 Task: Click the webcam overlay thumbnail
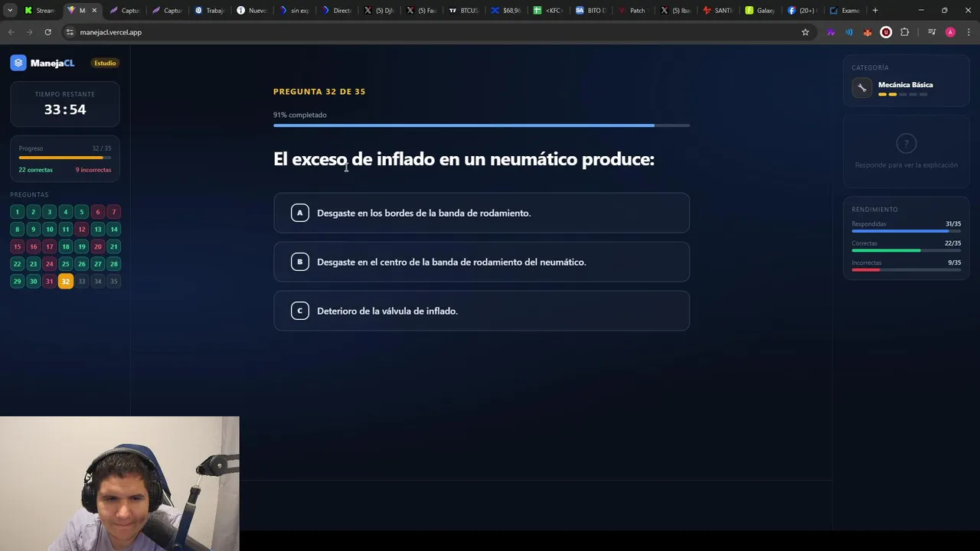coord(119,484)
